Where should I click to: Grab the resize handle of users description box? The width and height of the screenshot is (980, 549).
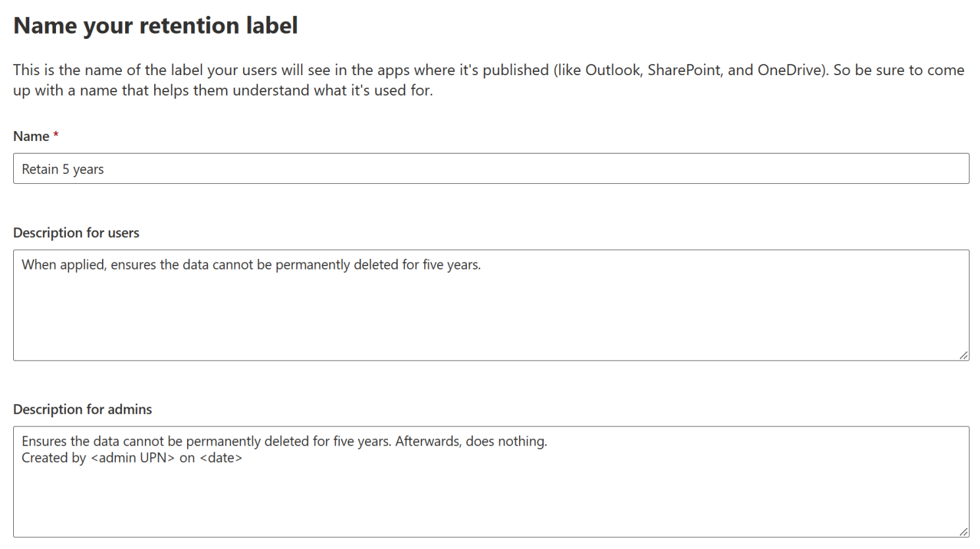(x=964, y=355)
